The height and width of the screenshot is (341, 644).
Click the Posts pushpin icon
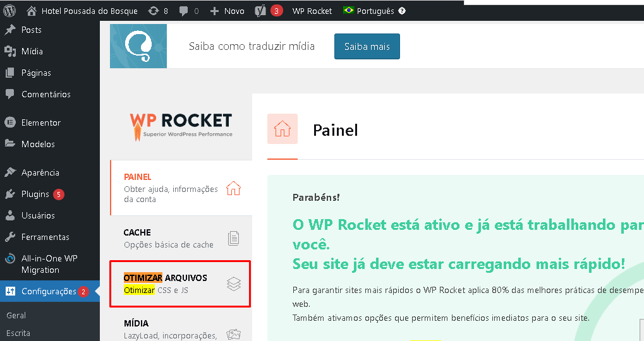pos(10,30)
